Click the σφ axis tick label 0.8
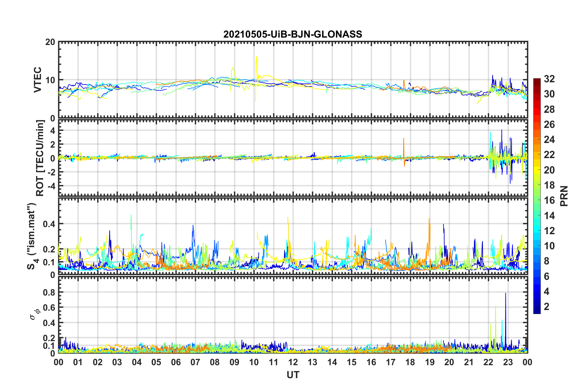This screenshot has width=586, height=392. click(49, 292)
